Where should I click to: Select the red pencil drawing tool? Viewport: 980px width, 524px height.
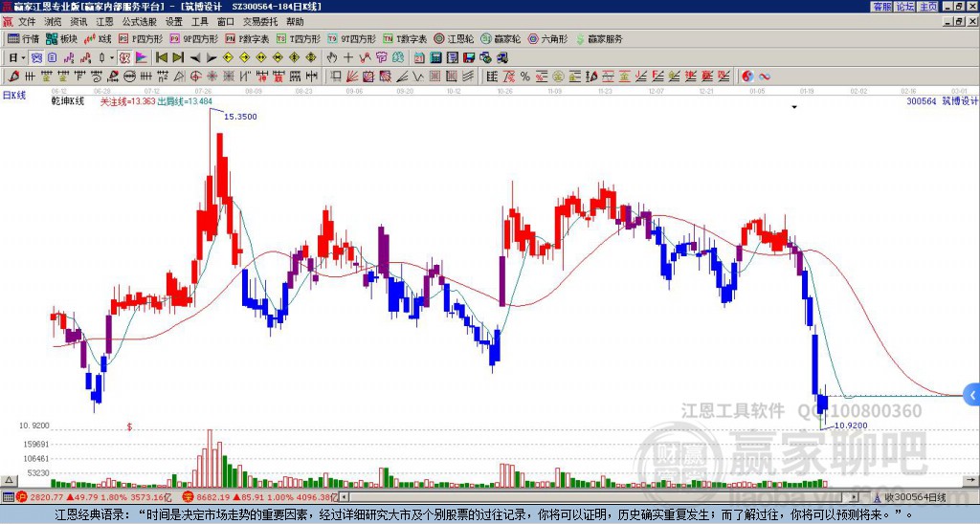tap(13, 76)
